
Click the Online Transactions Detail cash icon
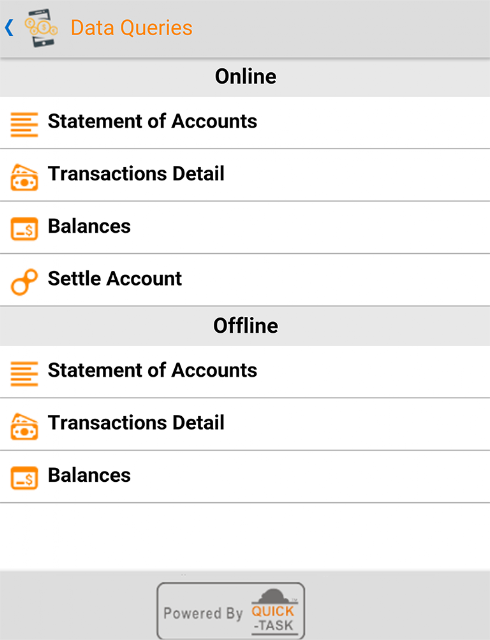pos(24,178)
